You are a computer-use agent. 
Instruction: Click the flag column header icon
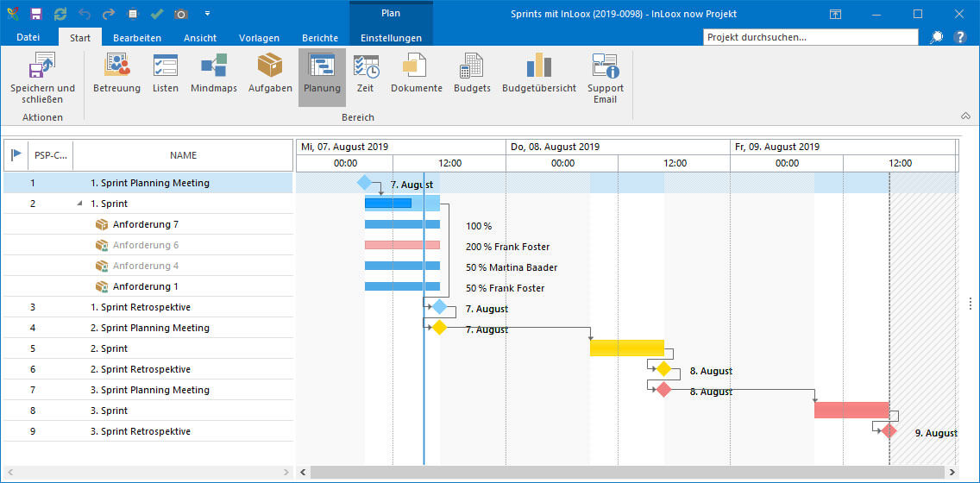click(16, 155)
